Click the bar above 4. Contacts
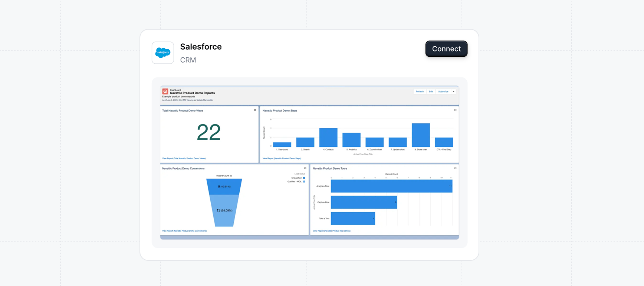The width and height of the screenshot is (644, 286). [x=328, y=137]
